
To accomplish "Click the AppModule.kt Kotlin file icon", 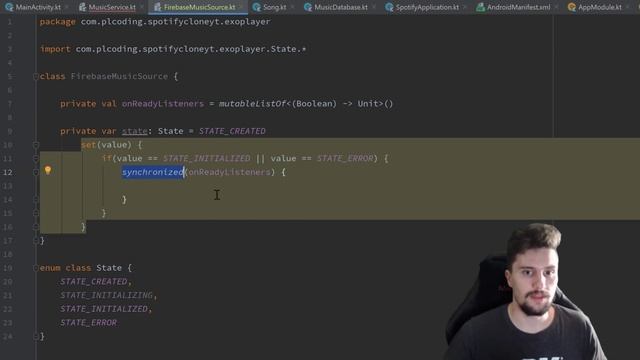I will [571, 7].
